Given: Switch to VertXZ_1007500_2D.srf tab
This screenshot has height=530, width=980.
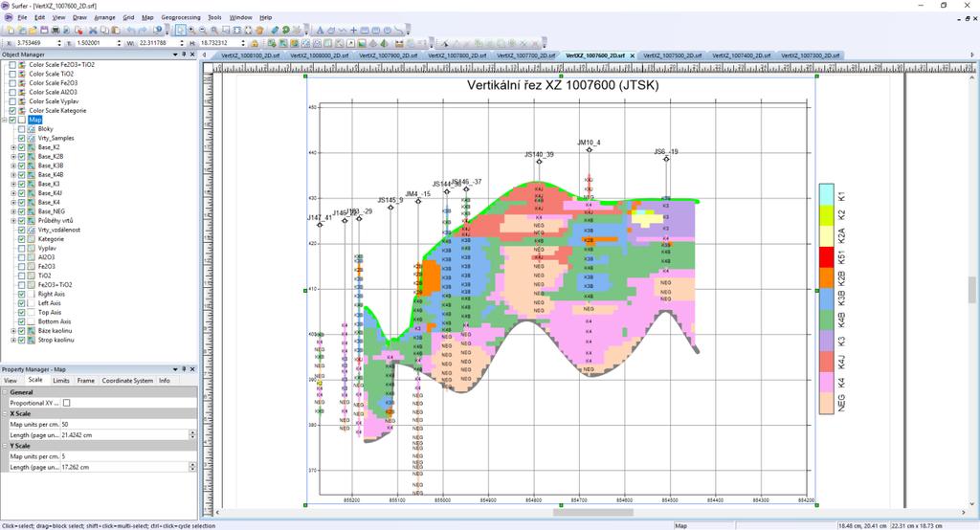Looking at the screenshot, I should point(672,55).
